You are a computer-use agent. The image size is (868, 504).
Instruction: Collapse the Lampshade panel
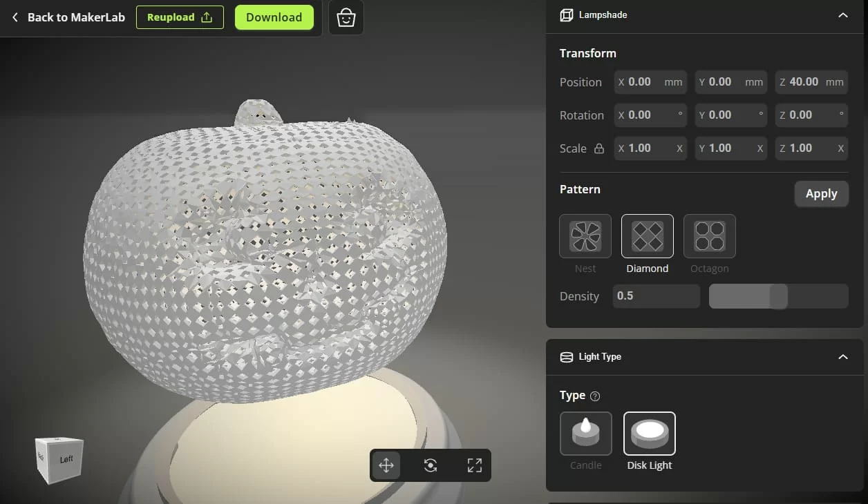point(843,15)
